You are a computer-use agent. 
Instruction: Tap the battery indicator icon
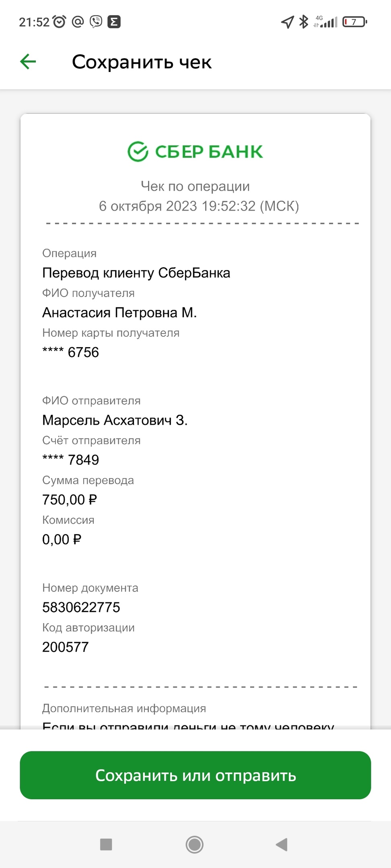coord(355,22)
